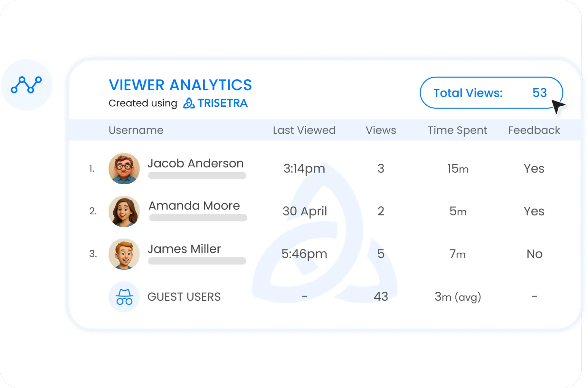Toggle Jacob Anderson's feedback status Yes
This screenshot has width=588, height=388.
534,168
